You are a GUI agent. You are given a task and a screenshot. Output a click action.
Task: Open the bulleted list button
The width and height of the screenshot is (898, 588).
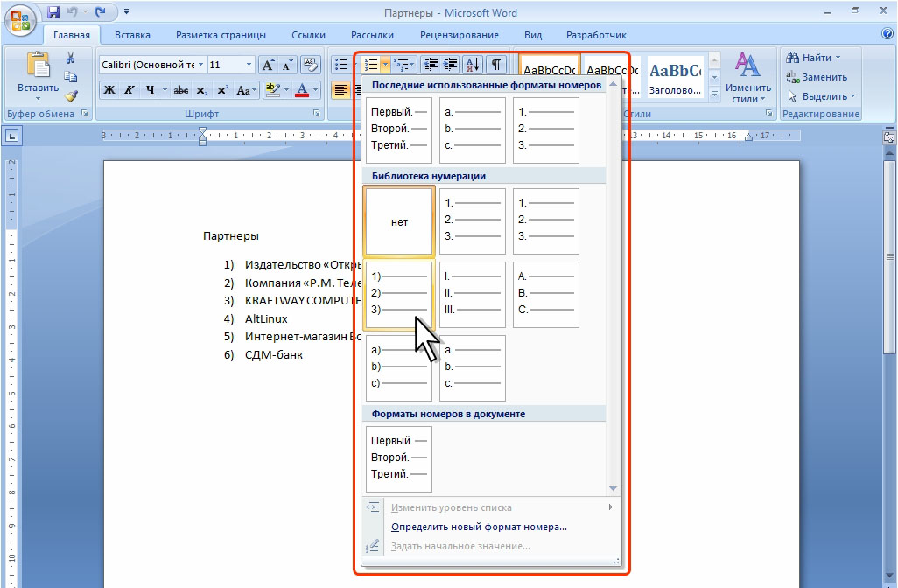pos(340,65)
